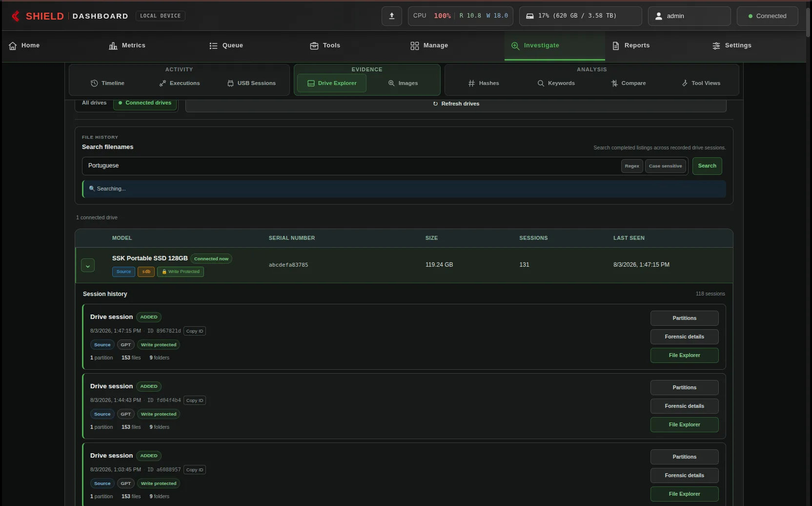Click the Investigate magnifier icon
This screenshot has height=506, width=812.
coord(515,46)
